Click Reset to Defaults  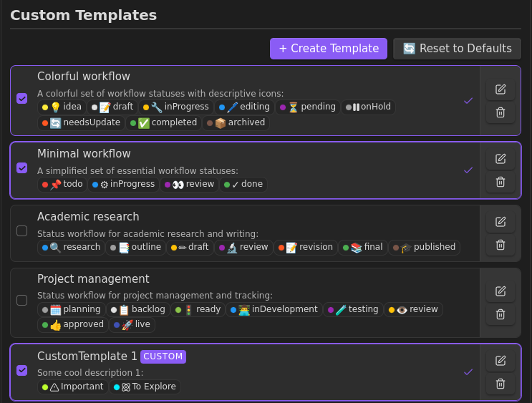457,49
